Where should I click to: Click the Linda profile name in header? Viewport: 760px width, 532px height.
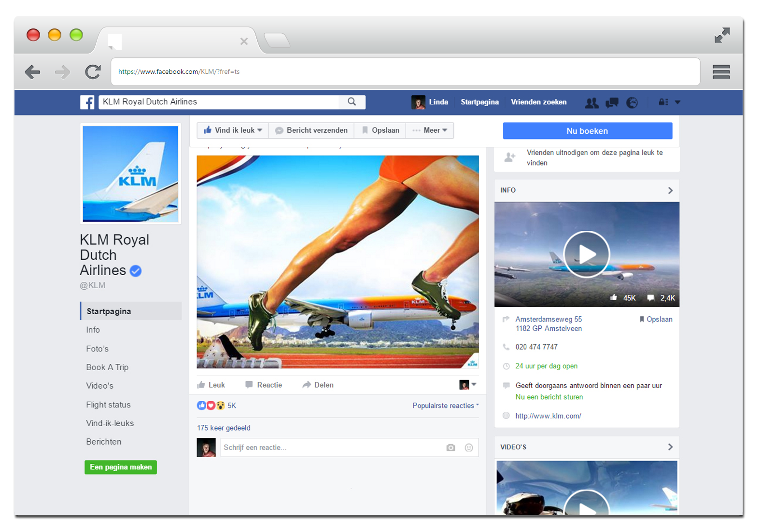coord(438,102)
